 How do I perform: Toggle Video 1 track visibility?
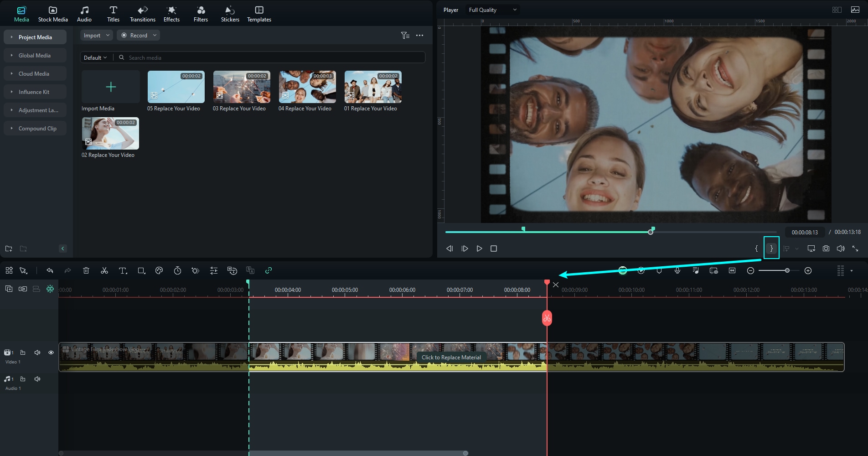51,352
